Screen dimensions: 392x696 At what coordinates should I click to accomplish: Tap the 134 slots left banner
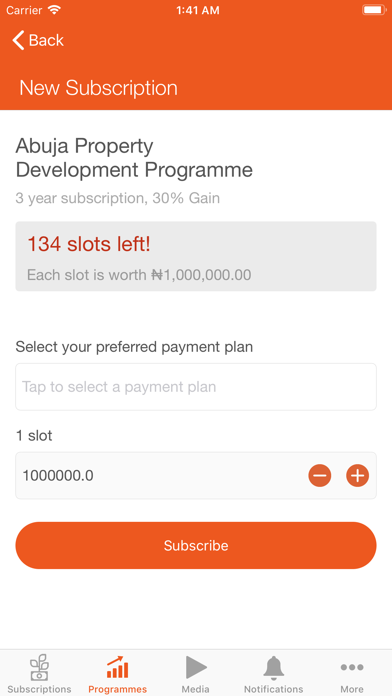point(196,256)
